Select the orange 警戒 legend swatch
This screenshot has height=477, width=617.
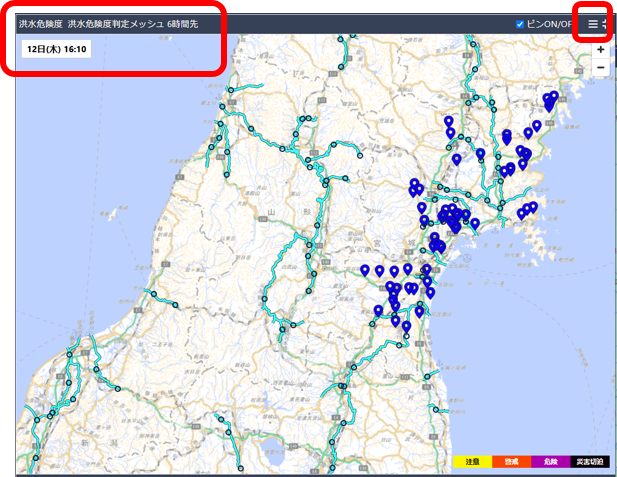[x=511, y=462]
